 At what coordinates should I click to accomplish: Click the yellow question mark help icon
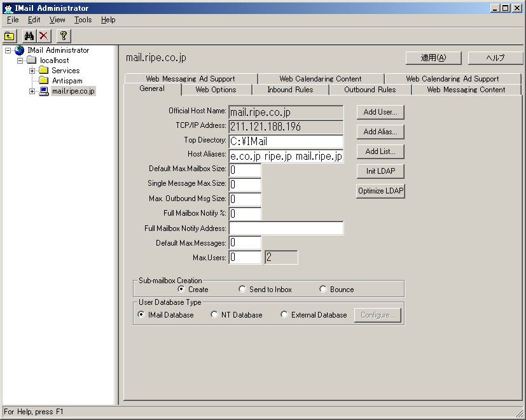coord(64,36)
